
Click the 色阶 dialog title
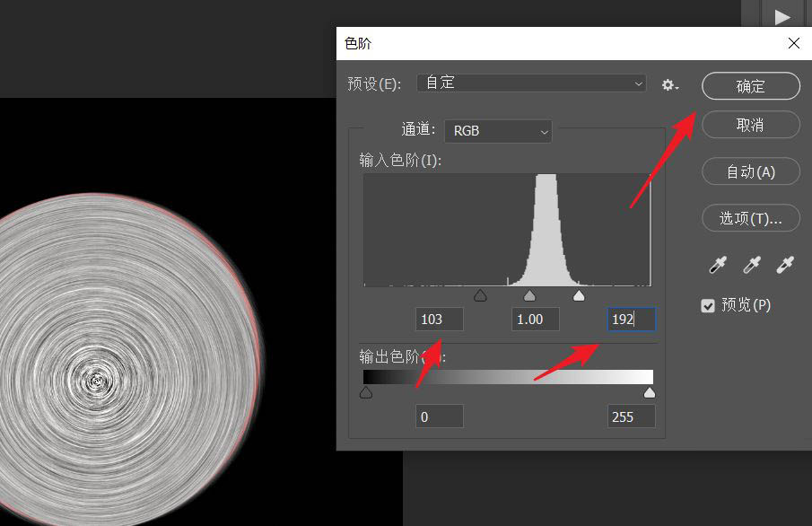(x=358, y=43)
